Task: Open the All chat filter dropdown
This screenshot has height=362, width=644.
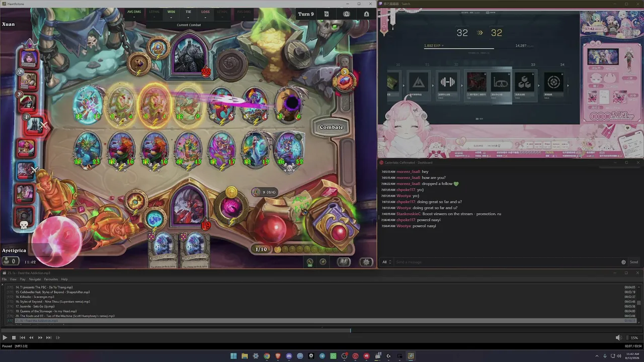Action: tap(386, 262)
